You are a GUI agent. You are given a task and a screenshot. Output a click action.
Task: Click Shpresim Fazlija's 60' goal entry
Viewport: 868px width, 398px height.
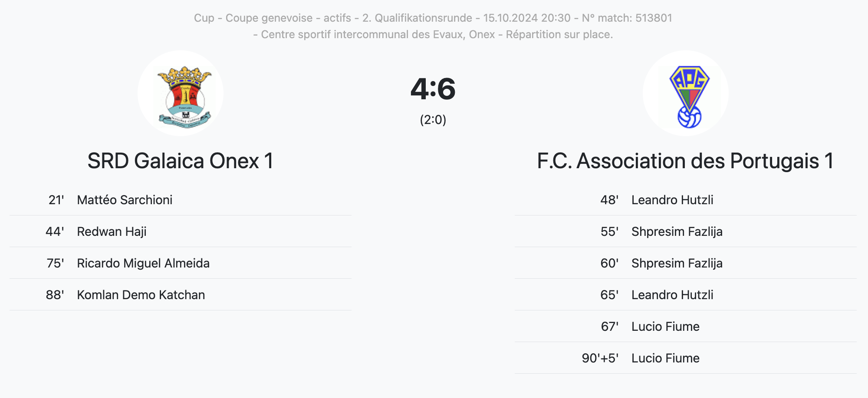pos(677,263)
